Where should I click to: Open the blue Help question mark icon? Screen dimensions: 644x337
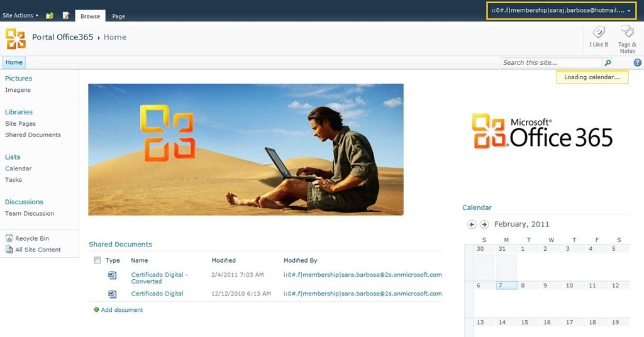click(x=637, y=63)
